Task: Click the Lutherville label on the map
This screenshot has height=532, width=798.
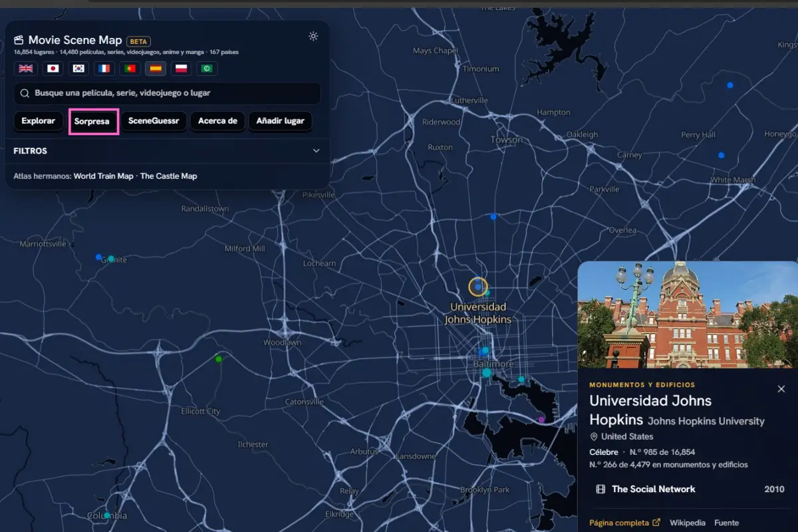Action: coord(469,100)
